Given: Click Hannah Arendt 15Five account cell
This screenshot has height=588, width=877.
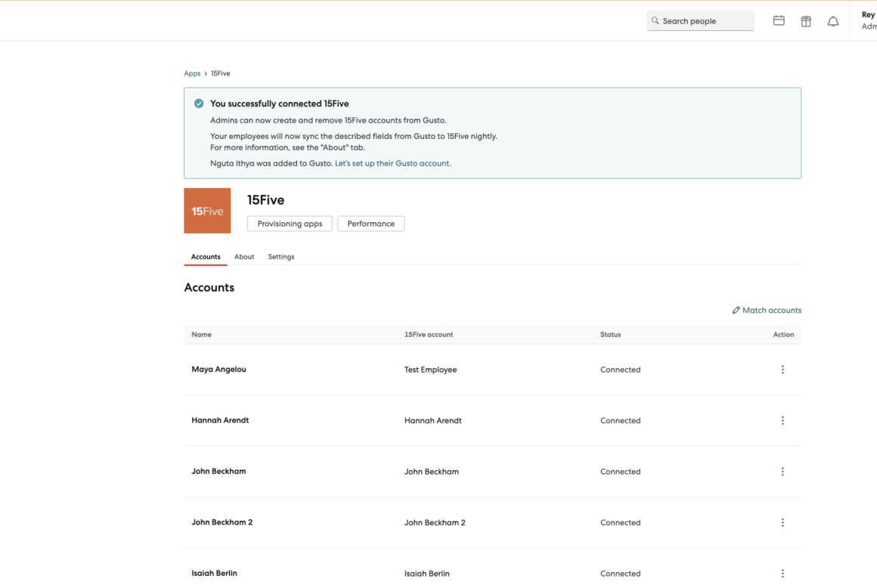Looking at the screenshot, I should (x=433, y=420).
